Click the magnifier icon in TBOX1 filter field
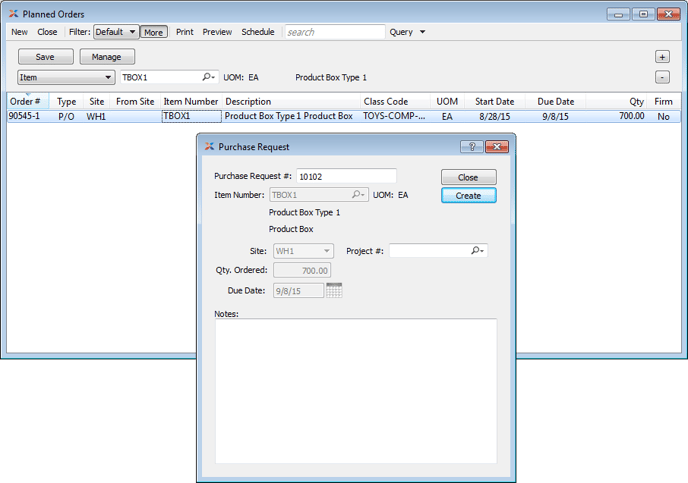 [209, 77]
